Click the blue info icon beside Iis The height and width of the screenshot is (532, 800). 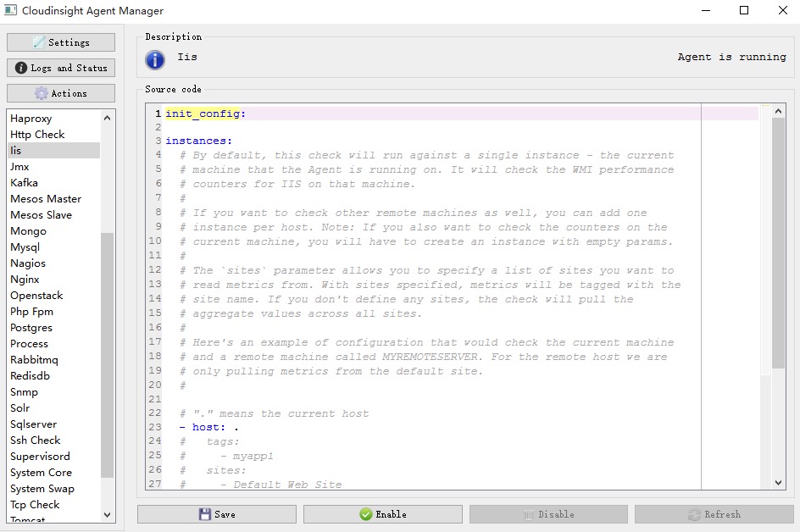pos(155,59)
